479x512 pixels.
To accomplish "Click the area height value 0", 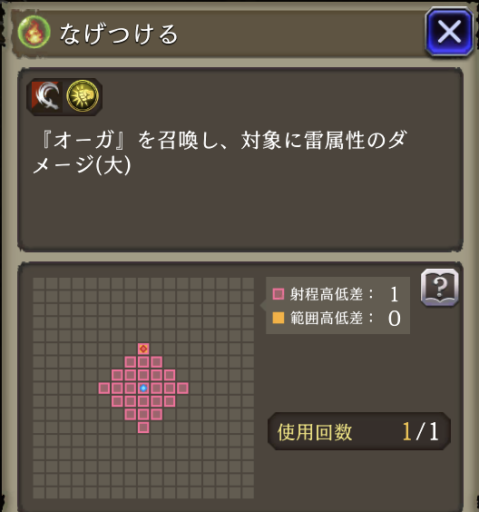I will point(394,318).
